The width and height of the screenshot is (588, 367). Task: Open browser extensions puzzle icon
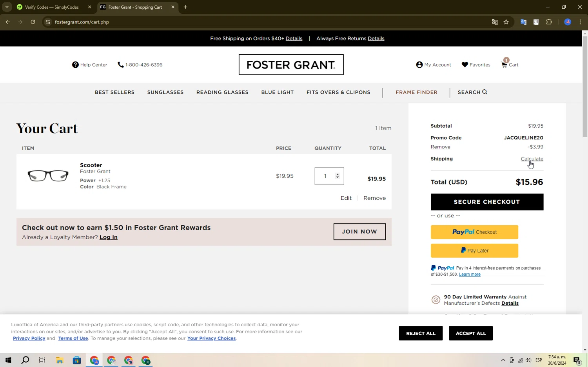pyautogui.click(x=549, y=22)
